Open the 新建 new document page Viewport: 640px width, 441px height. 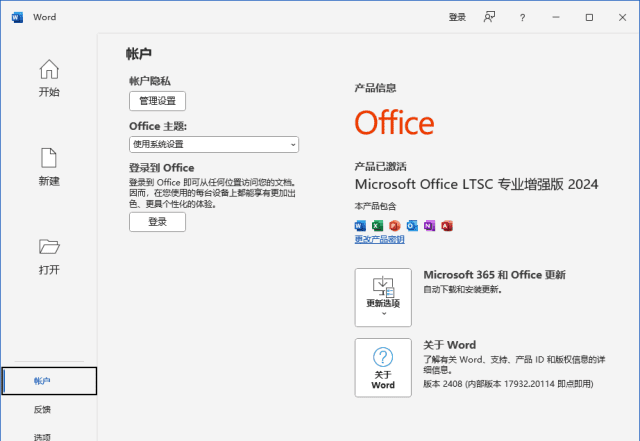coord(49,167)
